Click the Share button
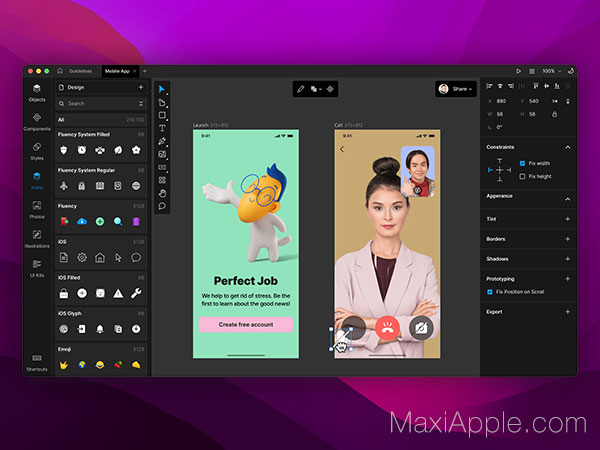The image size is (600, 450). [x=456, y=89]
